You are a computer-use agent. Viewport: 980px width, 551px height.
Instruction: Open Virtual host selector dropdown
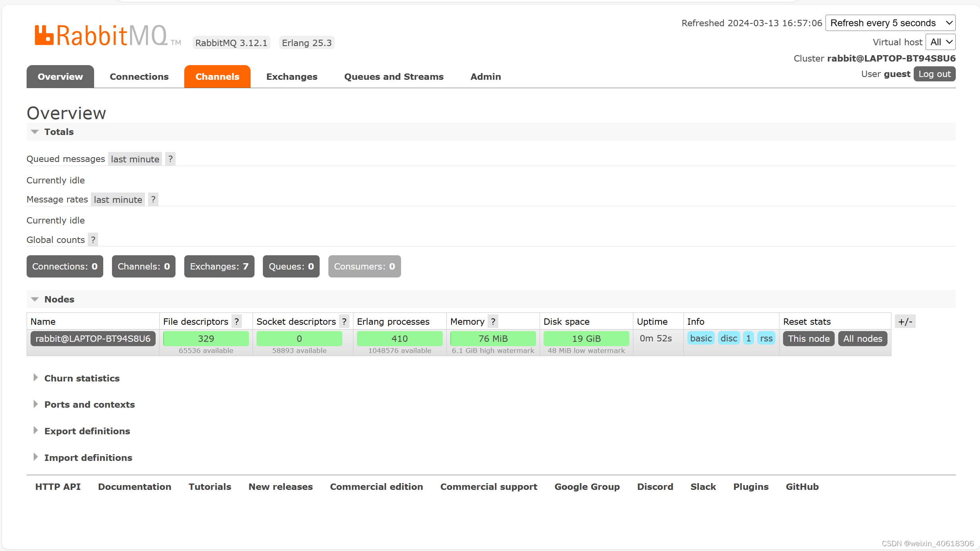point(940,42)
